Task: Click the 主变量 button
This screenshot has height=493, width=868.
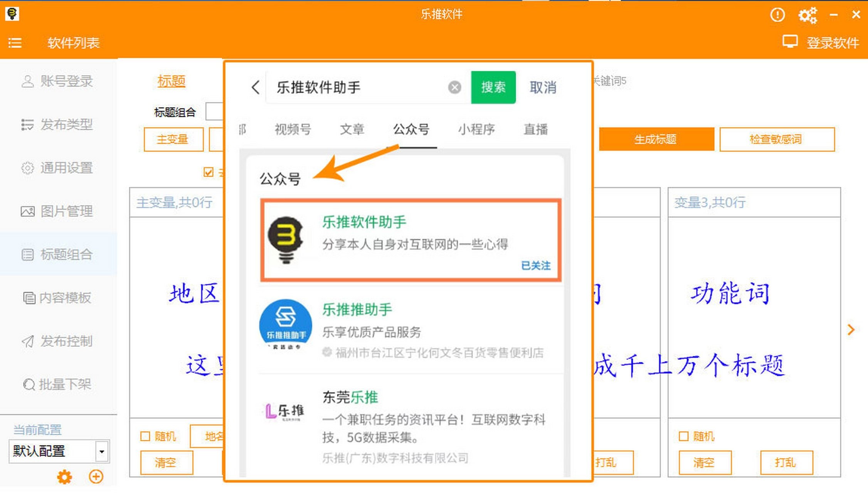Action: pos(173,139)
